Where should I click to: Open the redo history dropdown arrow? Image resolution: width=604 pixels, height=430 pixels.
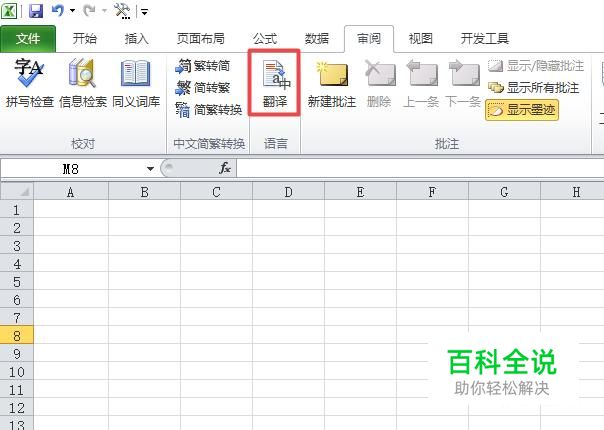pyautogui.click(x=104, y=11)
